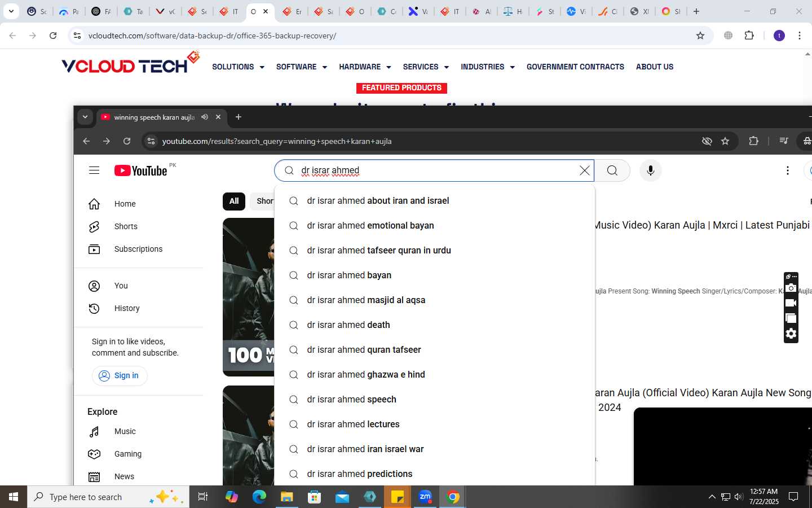The image size is (812, 508).
Task: Clear the YouTube search box with X
Action: [x=585, y=170]
